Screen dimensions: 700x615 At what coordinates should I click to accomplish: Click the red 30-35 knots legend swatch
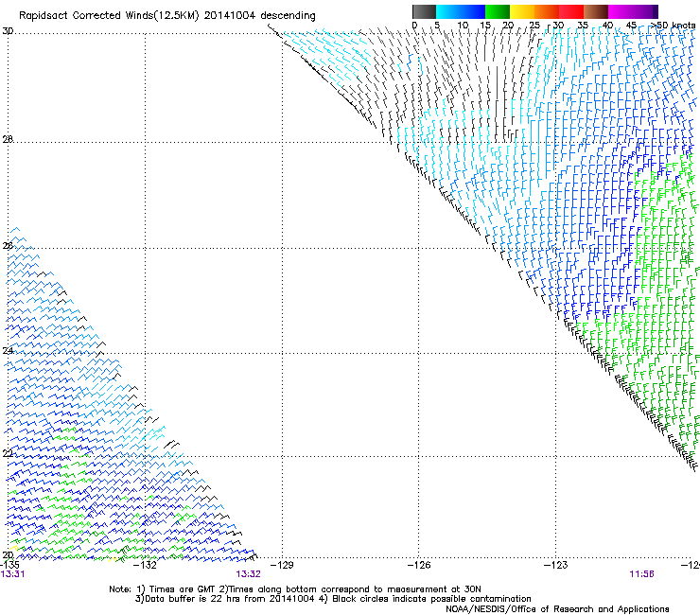tap(571, 11)
